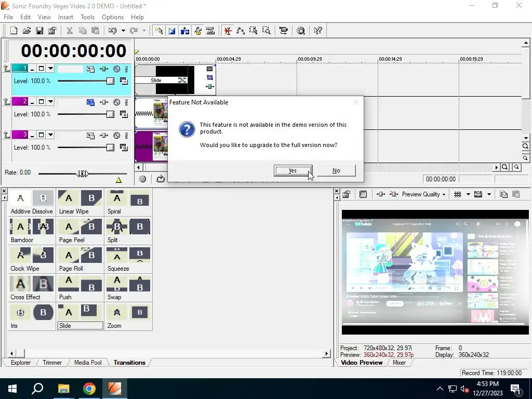
Task: Click track 1 Level slider handle
Action: [x=110, y=81]
